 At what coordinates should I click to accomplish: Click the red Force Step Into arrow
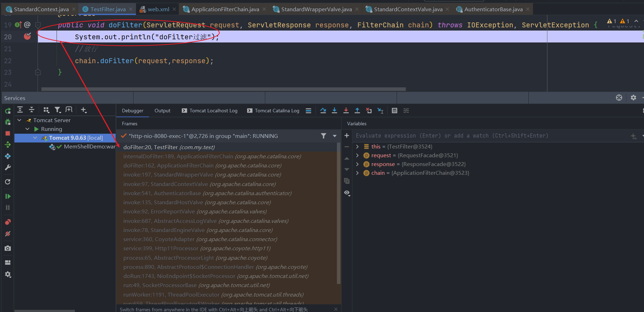click(x=346, y=111)
